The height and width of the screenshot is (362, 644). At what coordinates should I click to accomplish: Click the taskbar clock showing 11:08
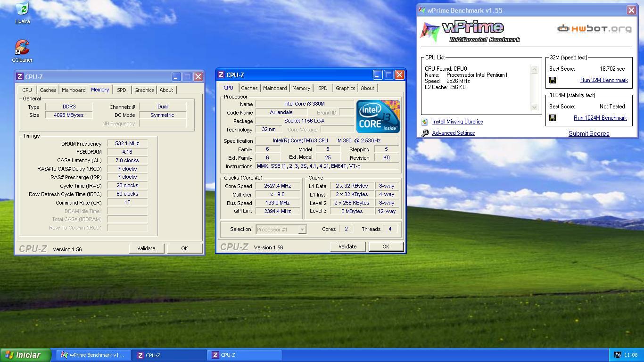[x=631, y=355]
